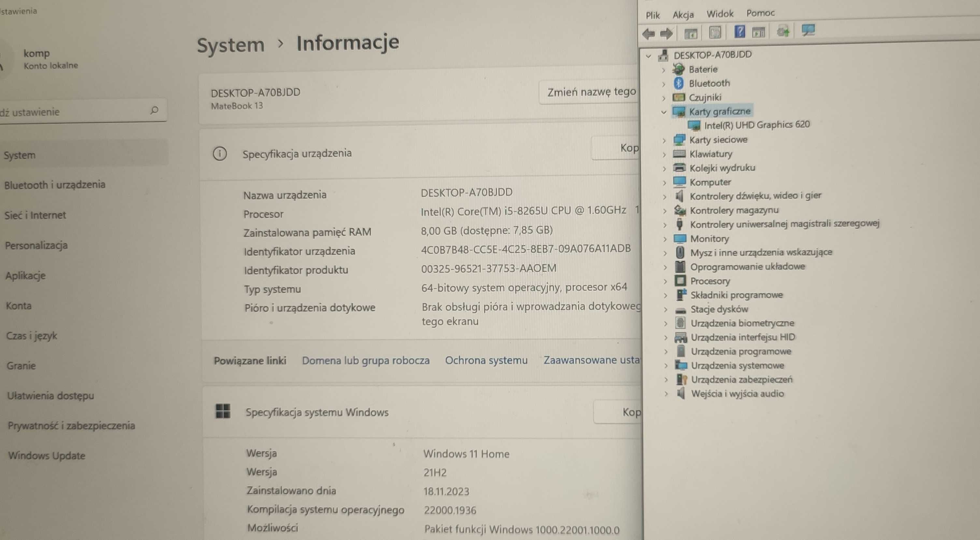Expand the Karty sieciowe chevron
Screen dimensions: 980x540
[x=664, y=141]
